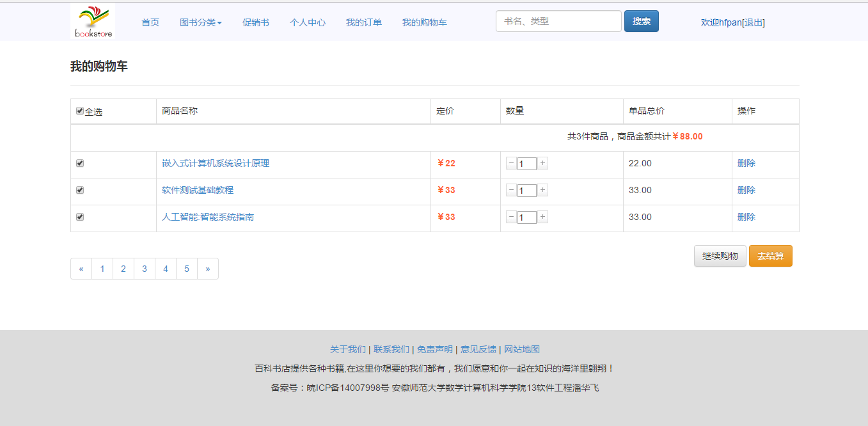The image size is (868, 426).
Task: Uncheck the 嵌入式计算机系统设计原理 row checkbox
Action: click(80, 163)
